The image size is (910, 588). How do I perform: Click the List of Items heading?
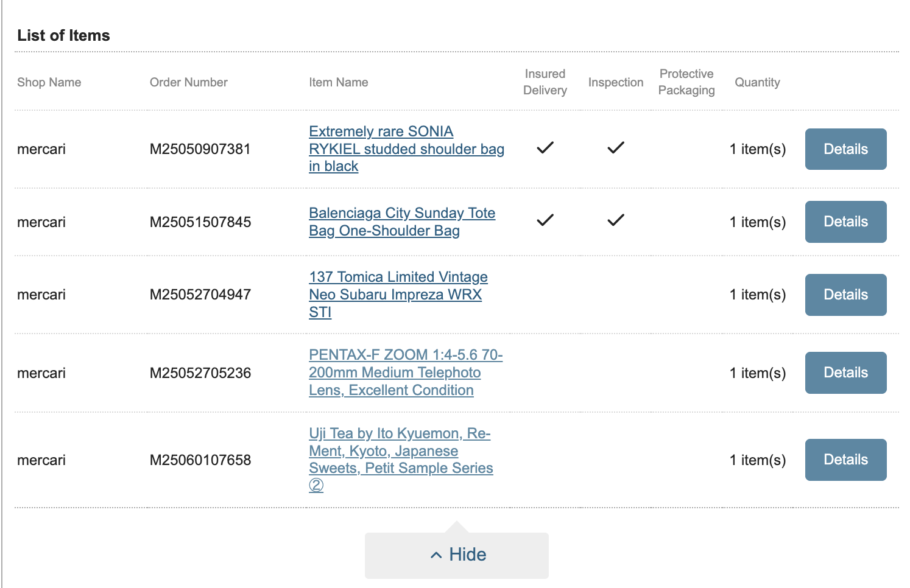pos(64,35)
